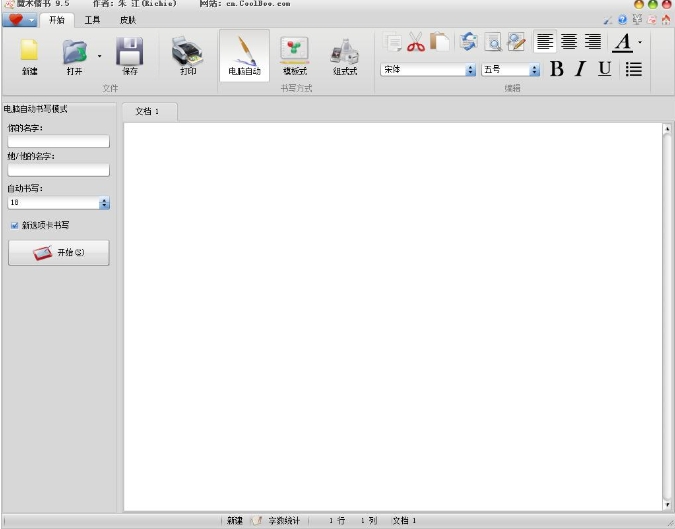Open the 宋体 font dropdown
Screen dimensions: 675x529
point(471,70)
